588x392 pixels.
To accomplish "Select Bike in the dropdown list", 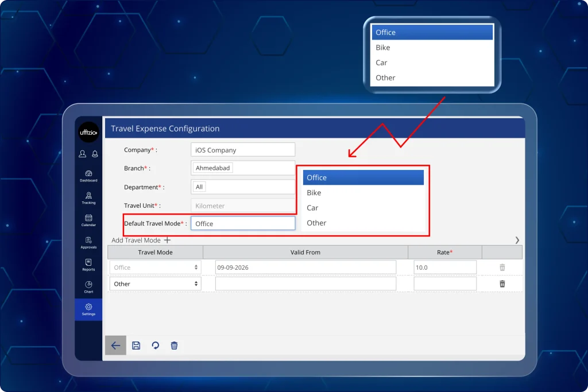I will 363,193.
